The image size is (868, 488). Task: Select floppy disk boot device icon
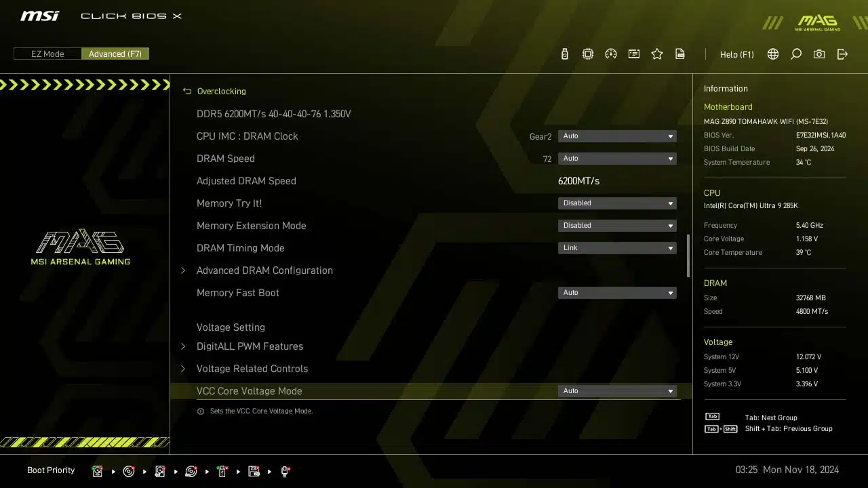coord(254,471)
